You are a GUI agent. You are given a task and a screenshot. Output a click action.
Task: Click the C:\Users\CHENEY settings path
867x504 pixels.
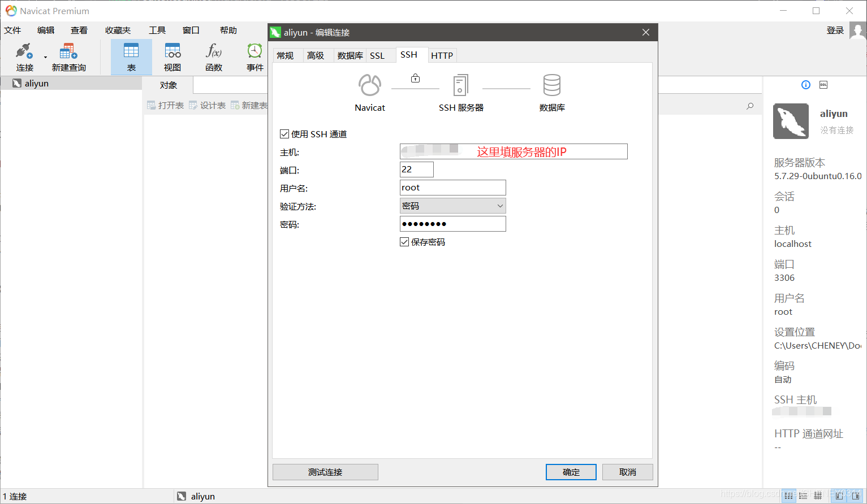[818, 345]
